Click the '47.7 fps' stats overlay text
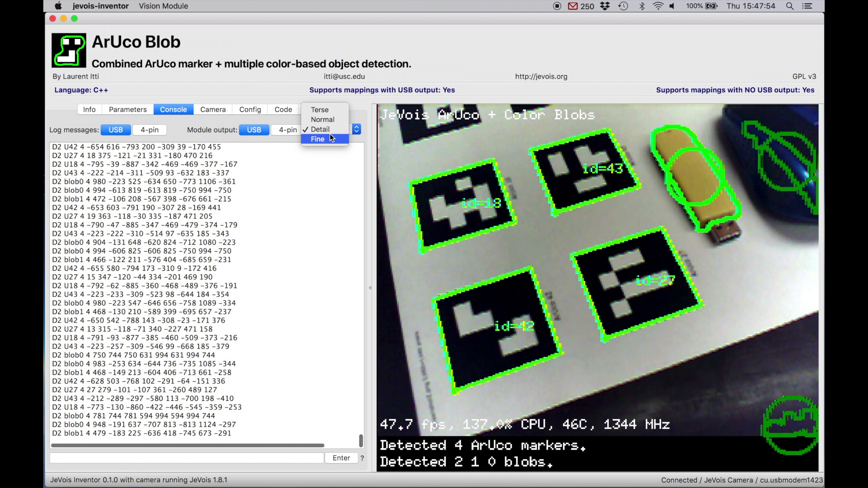 pos(525,425)
